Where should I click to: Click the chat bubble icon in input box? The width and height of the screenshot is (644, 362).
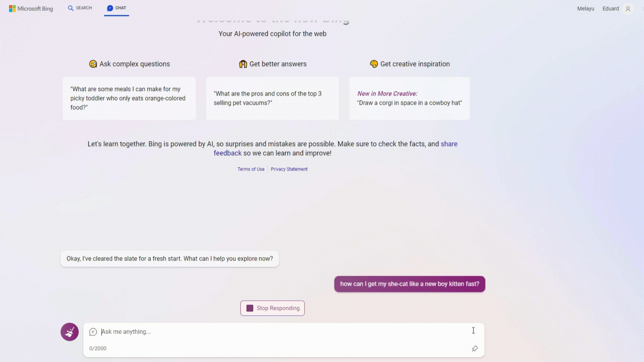pyautogui.click(x=93, y=332)
